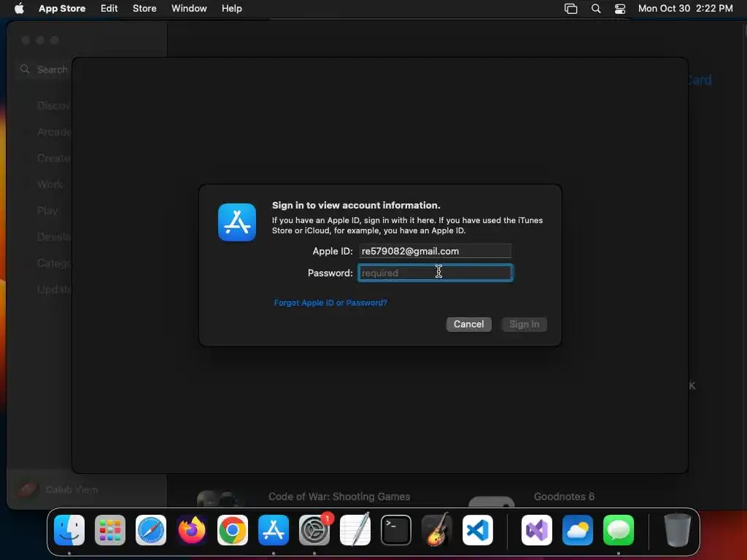
Task: Open Firefox from the Dock
Action: [192, 530]
